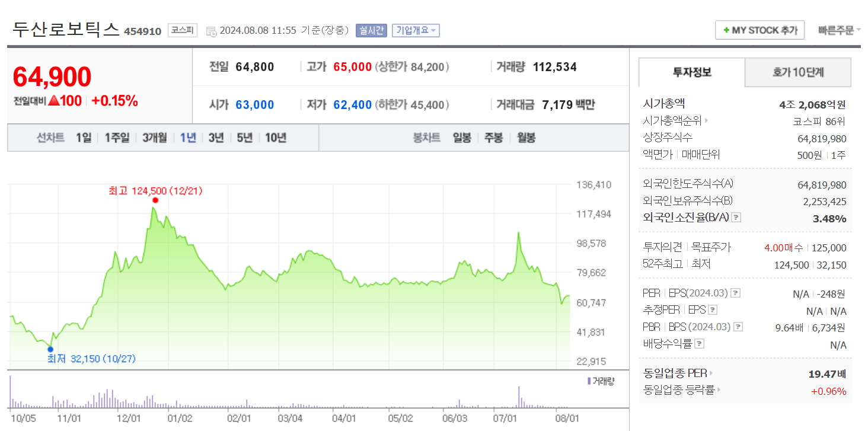Select the 3개월 line chart period
Viewport: 868px width, 431px height.
point(155,138)
